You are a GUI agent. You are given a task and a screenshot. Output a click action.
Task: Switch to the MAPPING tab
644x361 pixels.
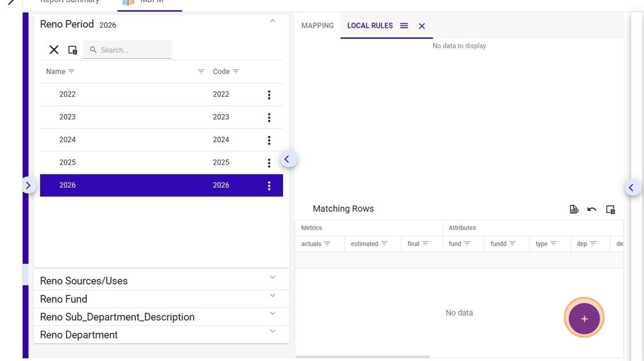tap(317, 25)
